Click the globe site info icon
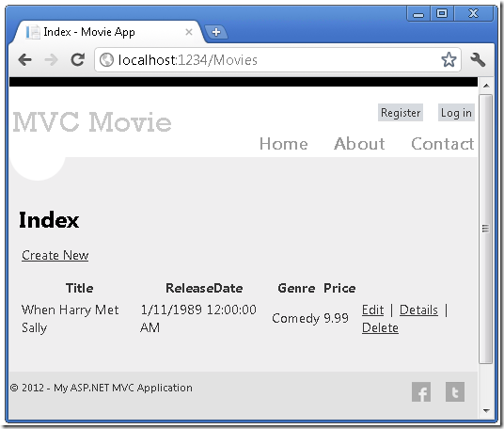Image resolution: width=504 pixels, height=429 pixels. (106, 60)
